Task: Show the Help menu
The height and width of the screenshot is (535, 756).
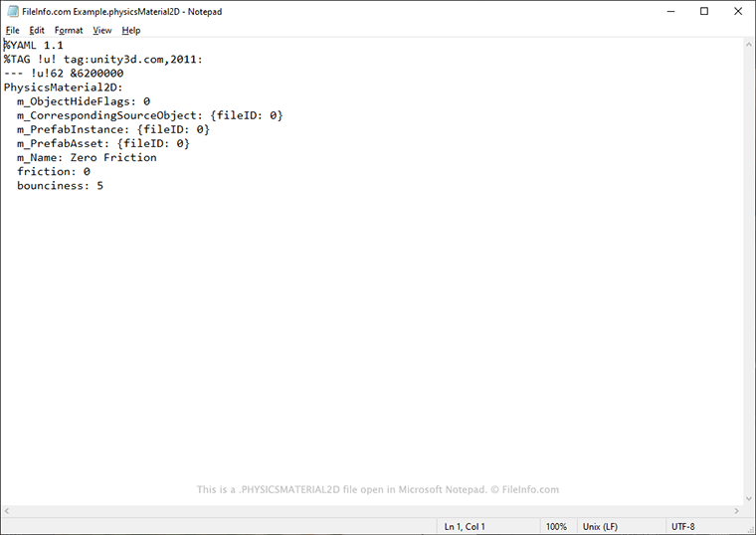Action: [131, 31]
